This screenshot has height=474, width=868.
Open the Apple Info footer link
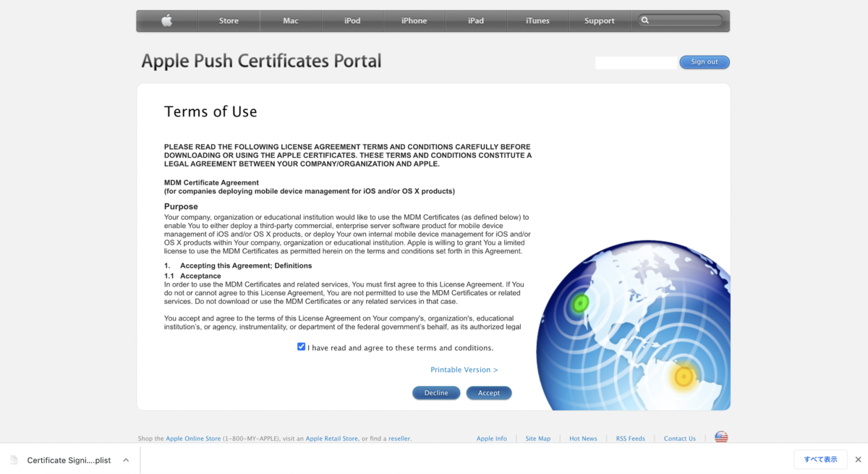pyautogui.click(x=492, y=439)
